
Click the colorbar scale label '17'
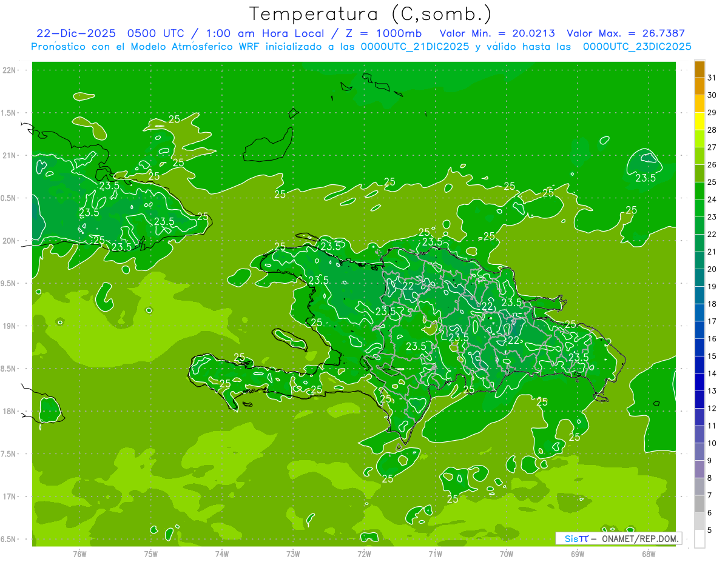pyautogui.click(x=712, y=321)
